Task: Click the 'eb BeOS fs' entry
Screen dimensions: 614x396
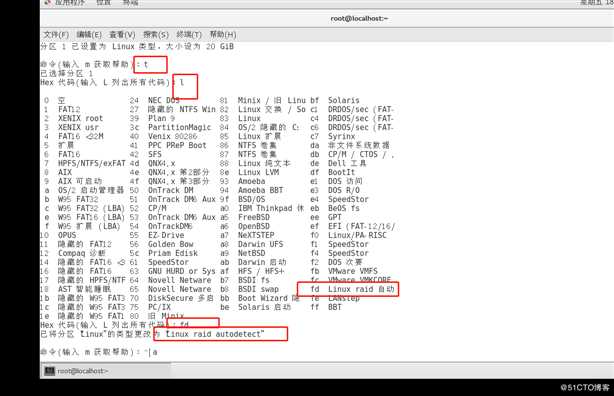Action: coord(335,208)
